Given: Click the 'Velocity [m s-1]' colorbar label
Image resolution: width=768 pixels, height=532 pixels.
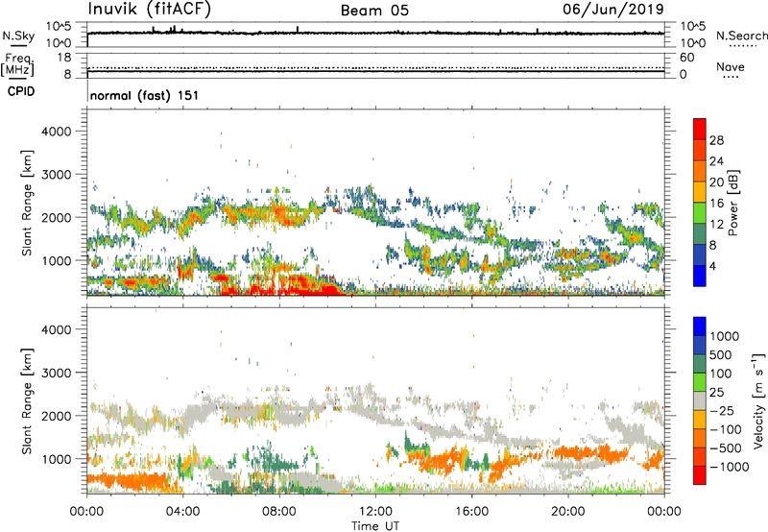Looking at the screenshot, I should click(758, 400).
